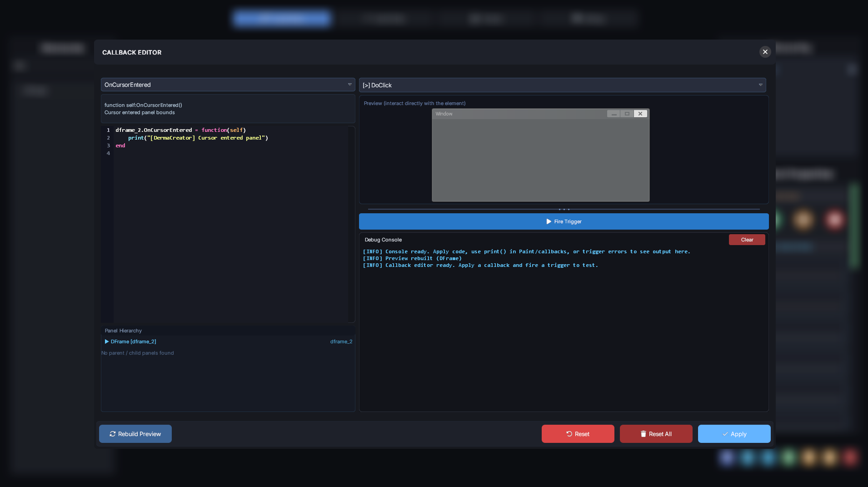Expand DFrame [dframe_2] in Panel Hierarchy
The width and height of the screenshot is (868, 487).
tap(107, 341)
